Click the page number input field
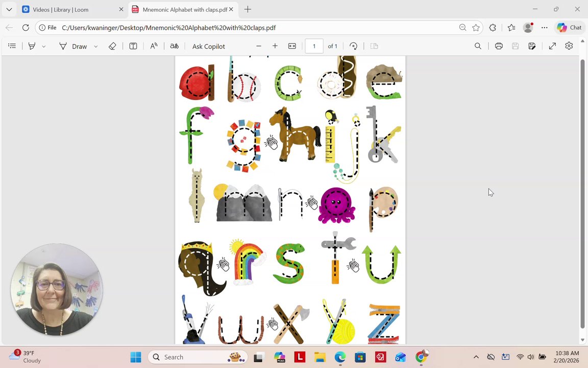Viewport: 588px width, 368px height. 314,46
